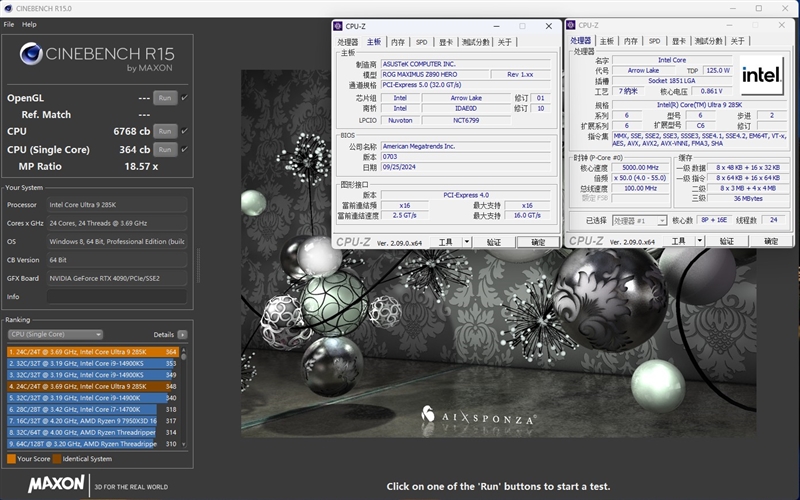The image size is (800, 500).
Task: Click the MAXON logo at bottom left
Action: click(56, 483)
